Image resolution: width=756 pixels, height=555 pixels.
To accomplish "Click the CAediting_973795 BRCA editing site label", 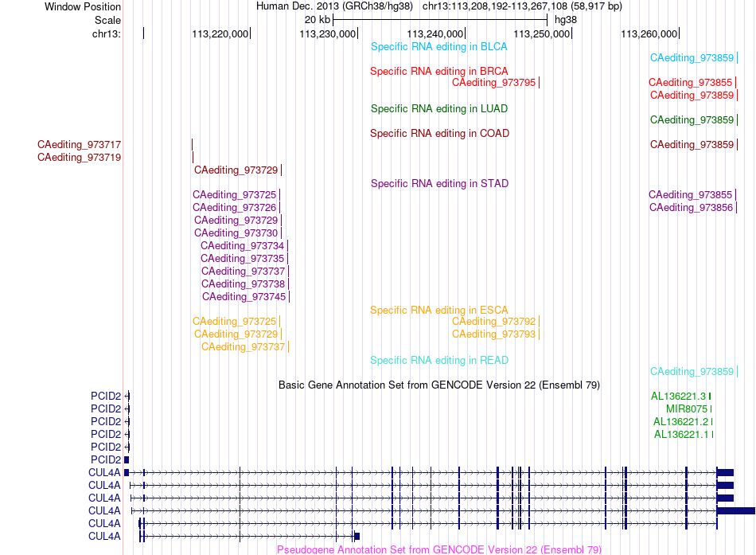I will pyautogui.click(x=493, y=83).
